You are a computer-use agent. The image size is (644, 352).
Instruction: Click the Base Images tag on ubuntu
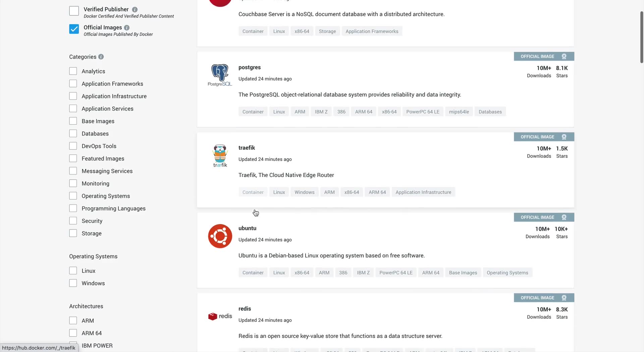point(463,273)
